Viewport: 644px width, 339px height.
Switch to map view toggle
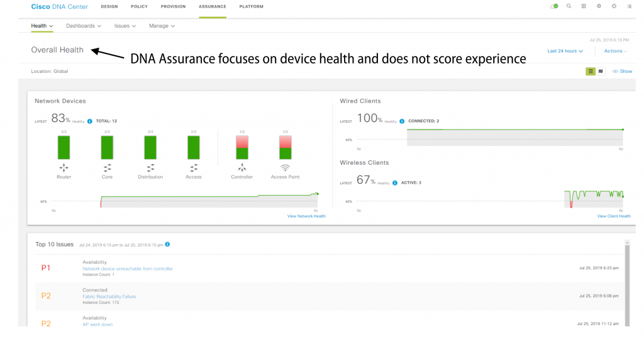coord(601,72)
